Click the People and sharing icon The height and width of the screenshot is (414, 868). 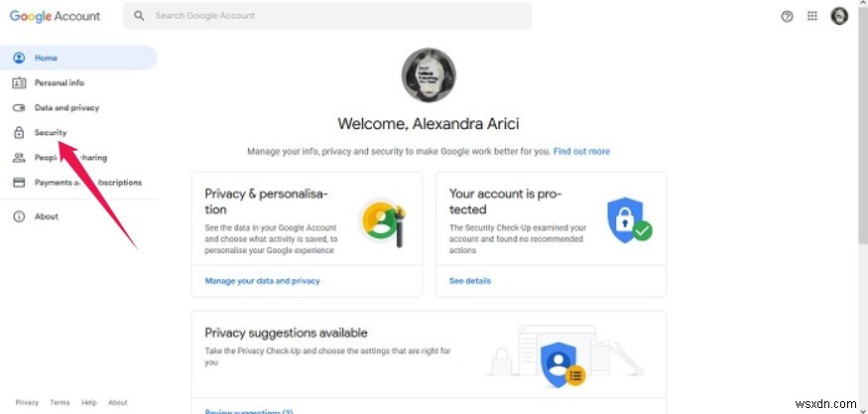coord(19,158)
